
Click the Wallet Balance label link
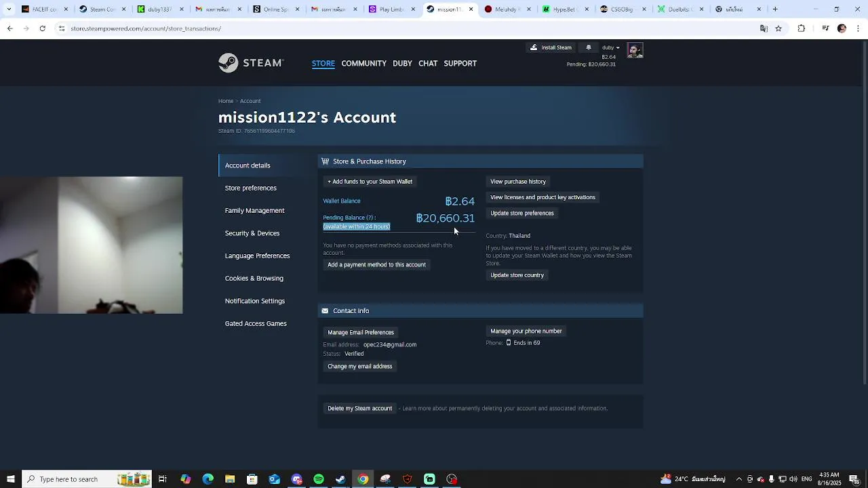tap(342, 201)
